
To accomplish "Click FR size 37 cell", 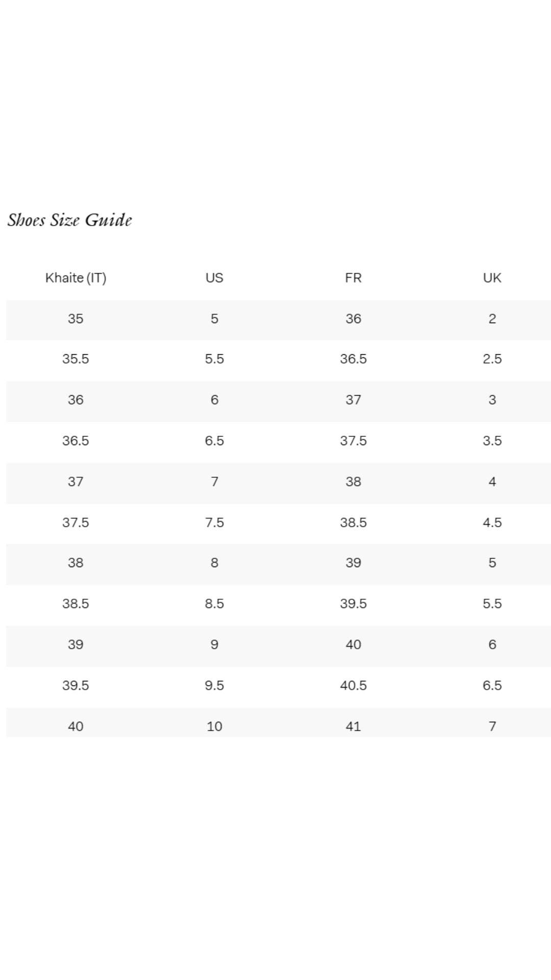I will coord(353,400).
